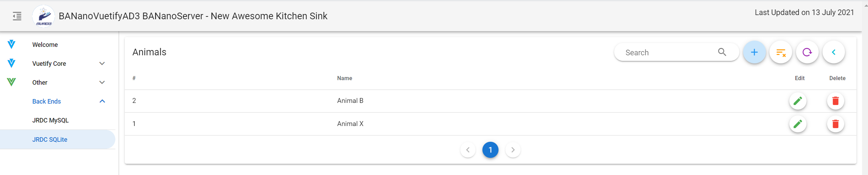
Task: Refresh the Animals table
Action: point(807,52)
